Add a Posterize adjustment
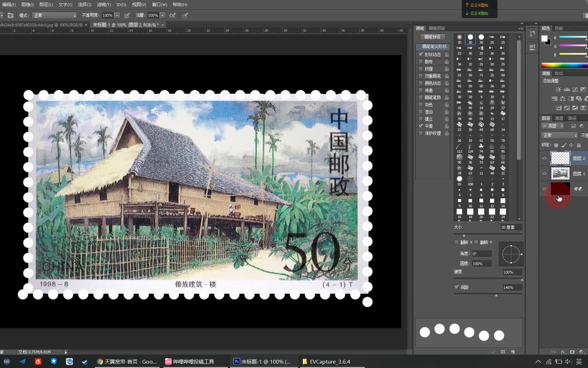588x368 pixels. pyautogui.click(x=567, y=108)
